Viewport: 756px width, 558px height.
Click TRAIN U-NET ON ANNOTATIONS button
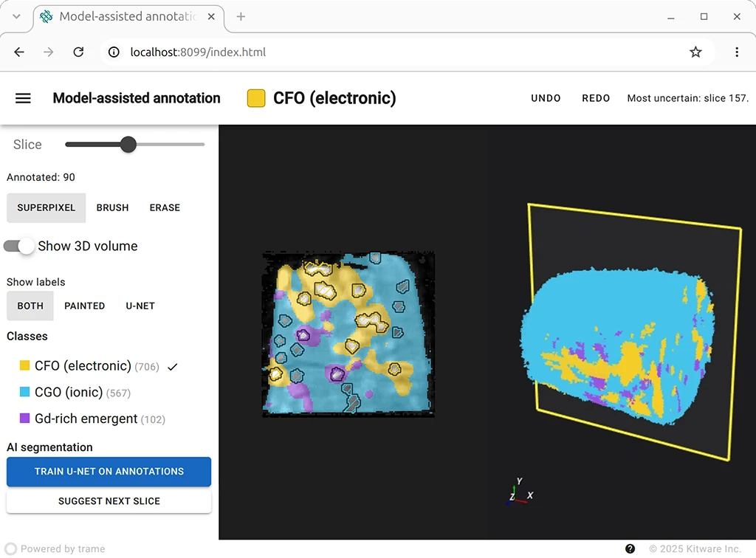(109, 472)
